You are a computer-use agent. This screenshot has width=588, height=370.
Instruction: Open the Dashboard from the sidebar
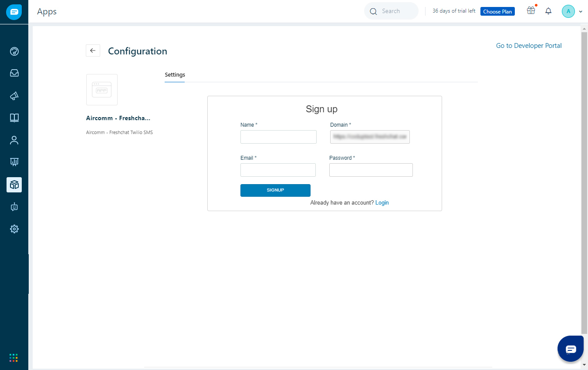tap(14, 51)
